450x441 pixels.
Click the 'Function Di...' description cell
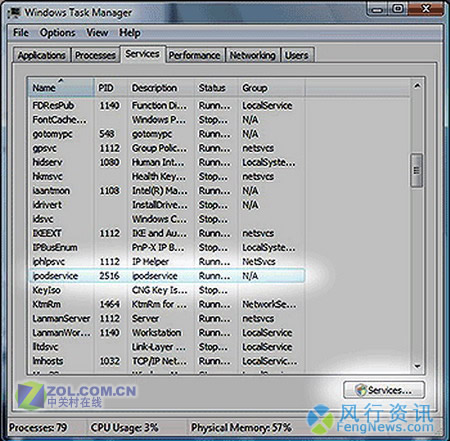(160, 105)
